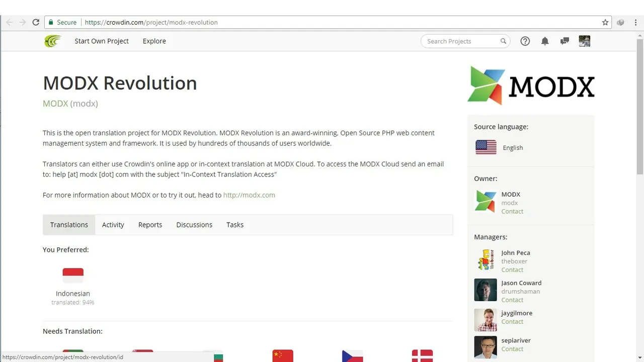Click the John Peca manager name
Screen dimensions: 644x362
516,253
